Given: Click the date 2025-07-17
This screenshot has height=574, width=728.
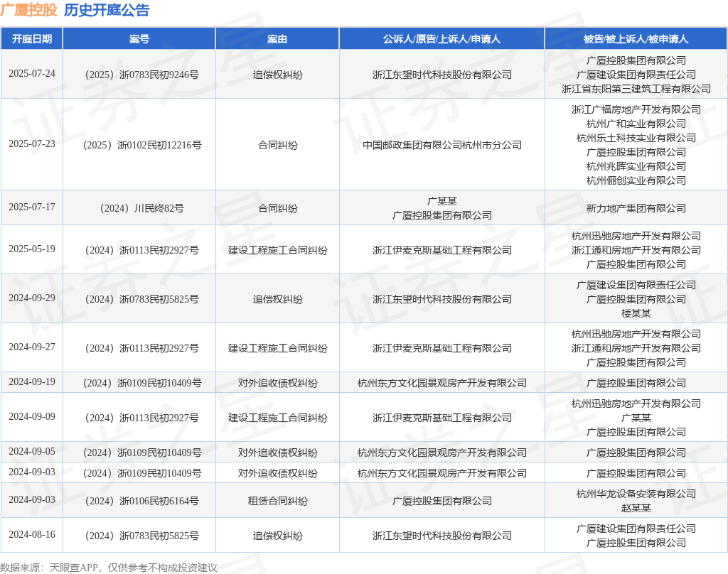Looking at the screenshot, I should [x=31, y=207].
